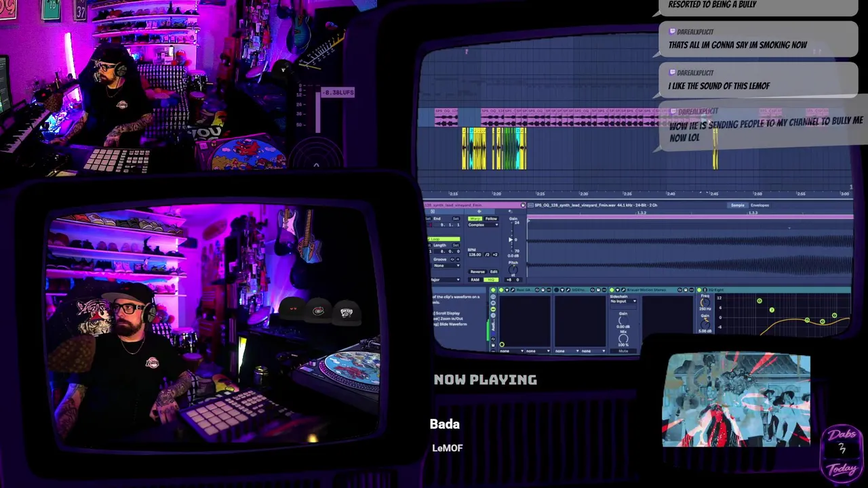Click the Dabs Today logo badge

tap(842, 452)
